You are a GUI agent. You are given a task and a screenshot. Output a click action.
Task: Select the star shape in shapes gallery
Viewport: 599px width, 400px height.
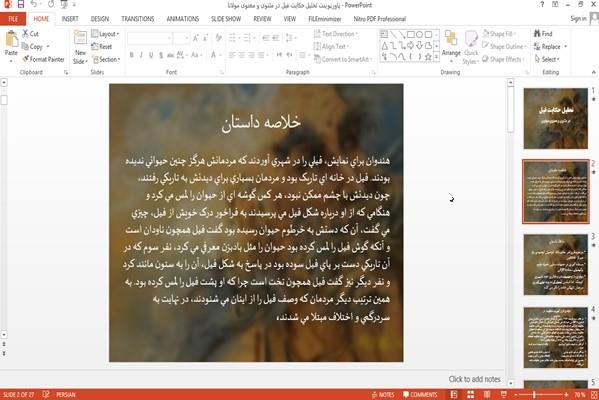tap(428, 57)
